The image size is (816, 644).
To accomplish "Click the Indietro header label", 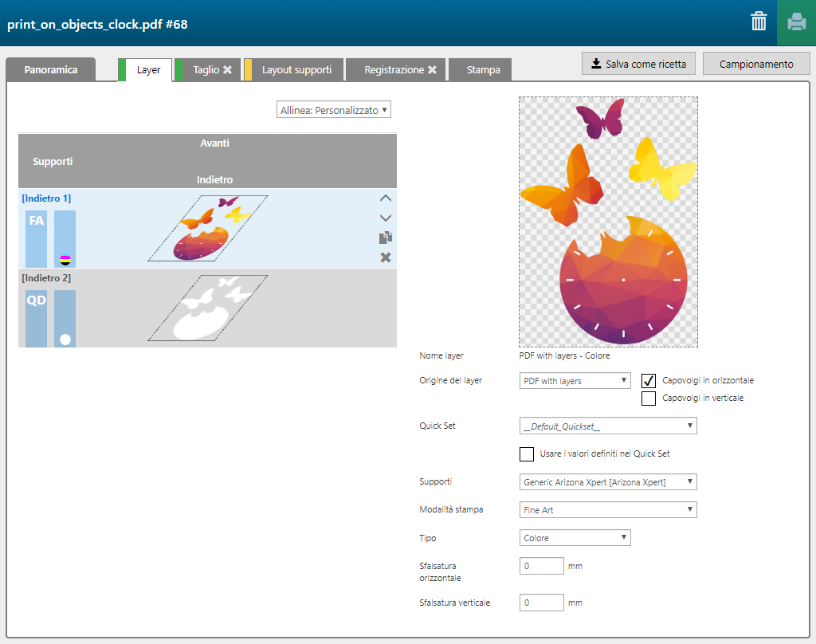I will [214, 179].
